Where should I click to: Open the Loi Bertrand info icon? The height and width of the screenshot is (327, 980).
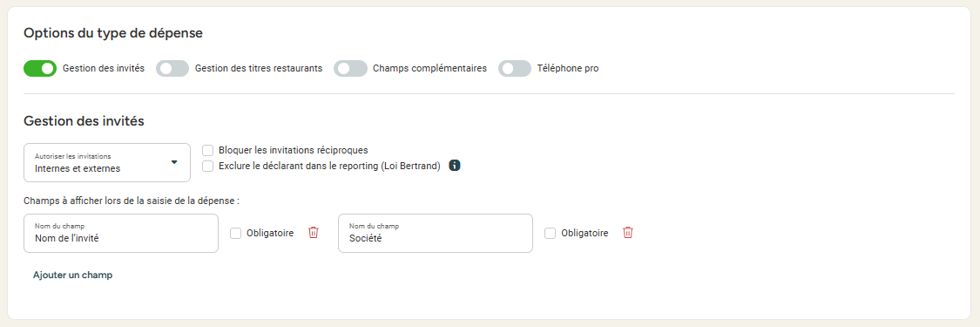coord(455,166)
